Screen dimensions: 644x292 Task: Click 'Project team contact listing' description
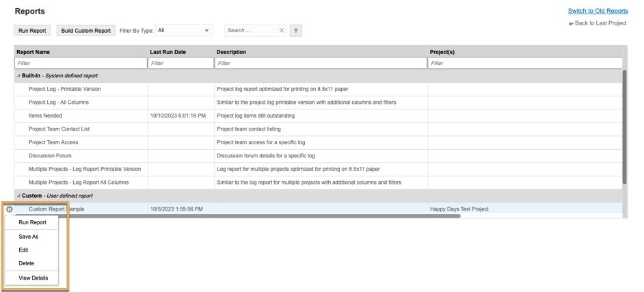click(x=249, y=129)
